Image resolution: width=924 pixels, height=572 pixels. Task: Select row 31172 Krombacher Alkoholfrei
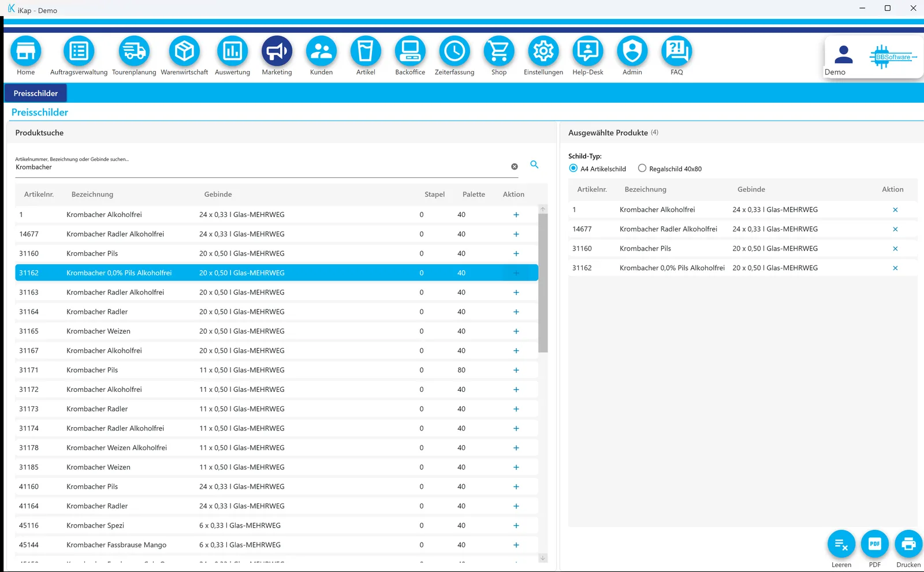(277, 390)
